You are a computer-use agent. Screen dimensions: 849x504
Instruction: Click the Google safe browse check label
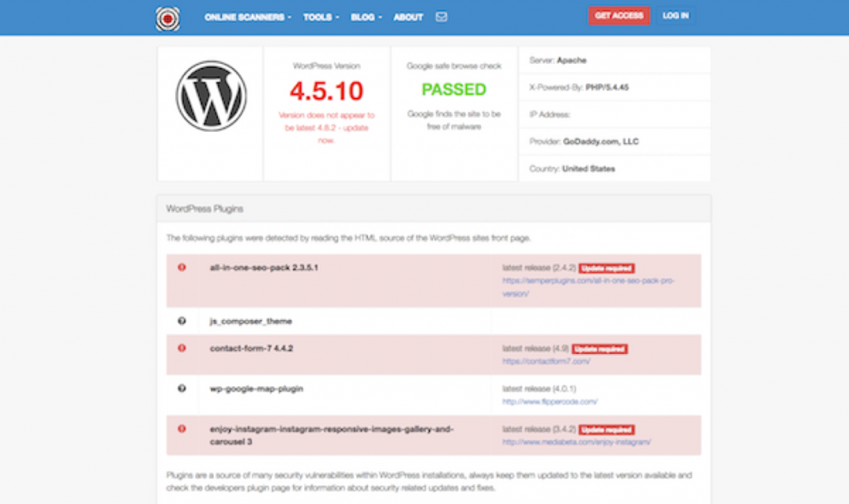454,66
